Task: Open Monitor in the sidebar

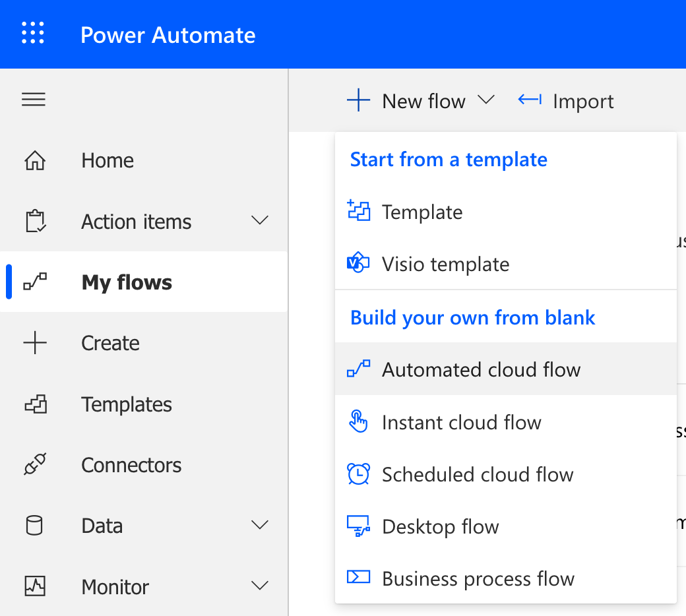Action: click(144, 586)
